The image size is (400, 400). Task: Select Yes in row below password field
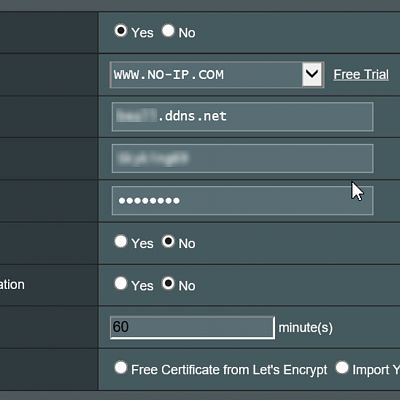[x=121, y=241]
